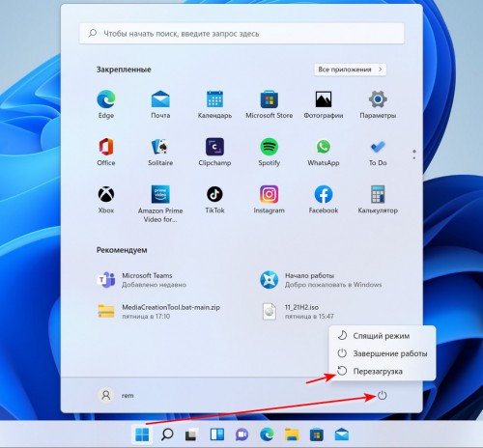
Task: Open the Edge app in pinned apps
Action: coord(106,104)
